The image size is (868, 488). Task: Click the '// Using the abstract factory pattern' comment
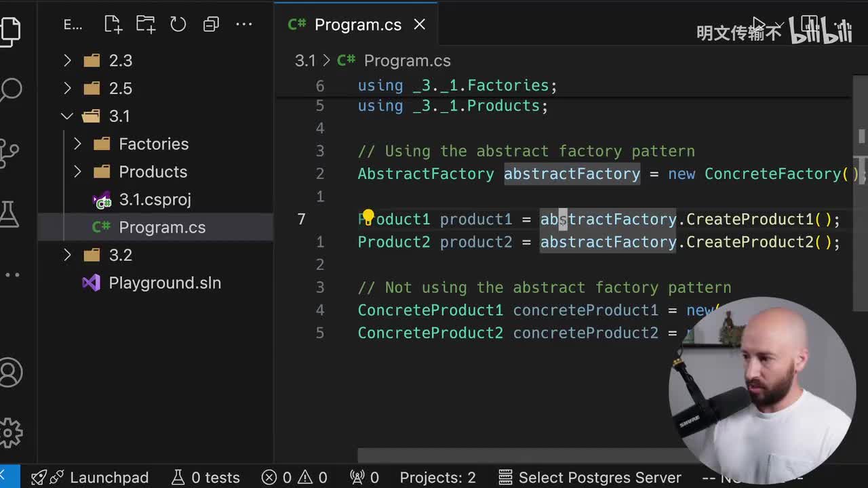click(x=526, y=151)
